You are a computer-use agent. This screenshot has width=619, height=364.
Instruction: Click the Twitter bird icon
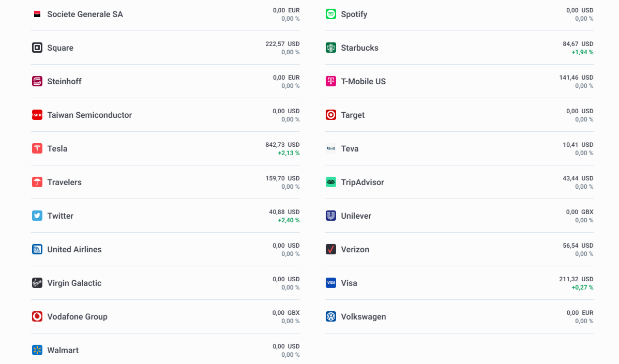pyautogui.click(x=37, y=216)
